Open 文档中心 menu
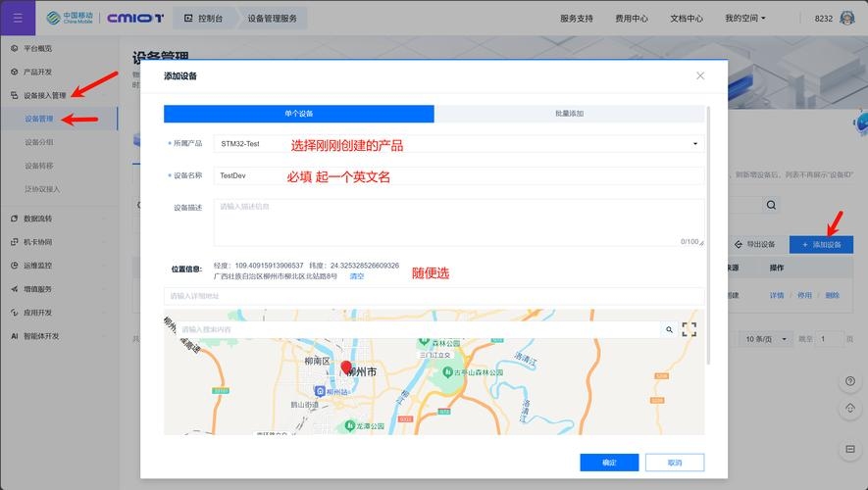 pyautogui.click(x=687, y=19)
